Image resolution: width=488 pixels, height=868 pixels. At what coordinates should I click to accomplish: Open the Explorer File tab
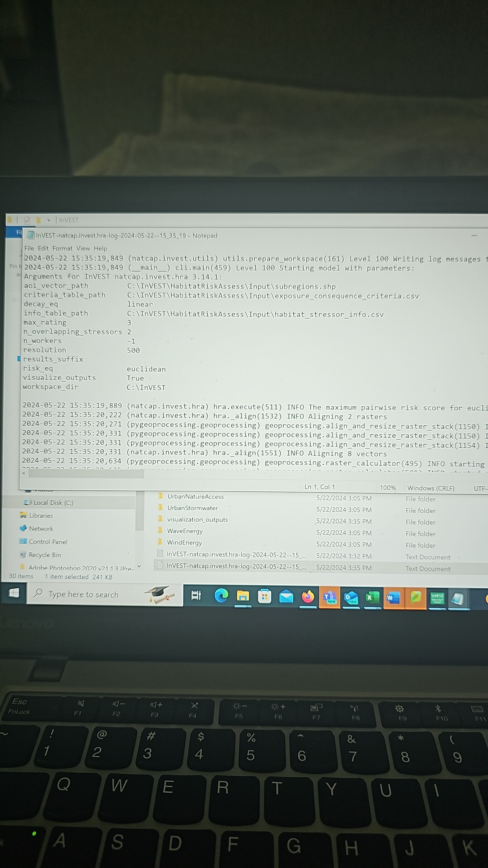click(14, 232)
